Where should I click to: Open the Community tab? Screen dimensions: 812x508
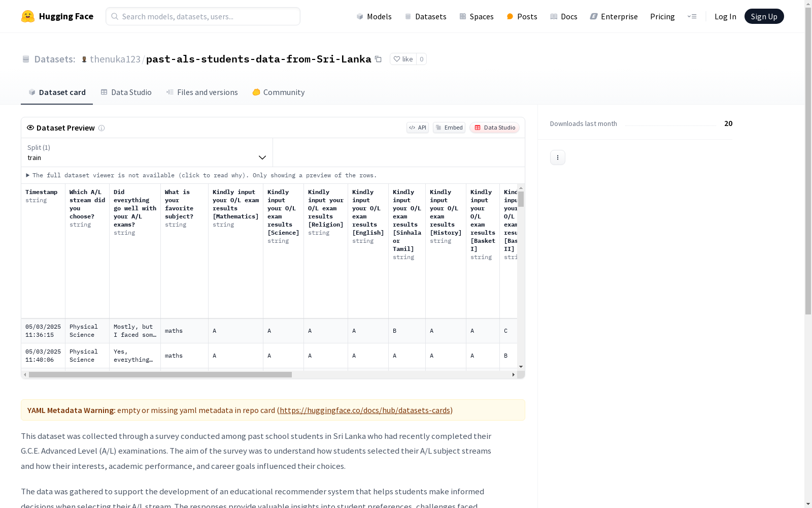pos(278,92)
